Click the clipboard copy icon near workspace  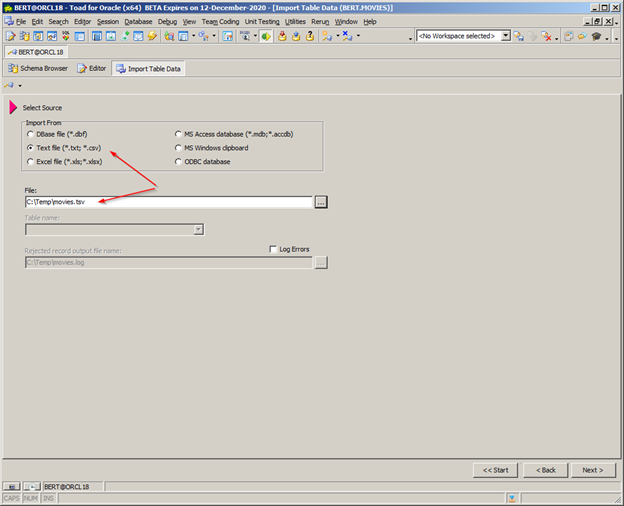point(569,36)
